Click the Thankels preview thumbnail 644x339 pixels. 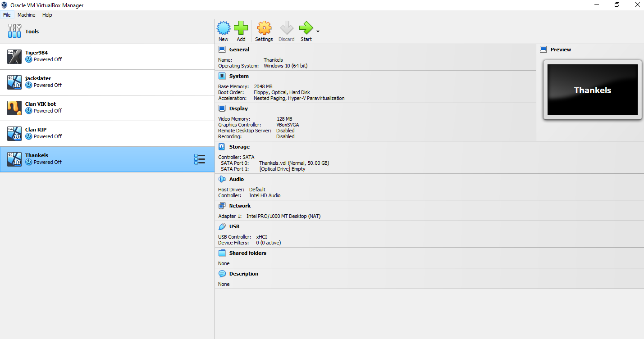point(593,90)
